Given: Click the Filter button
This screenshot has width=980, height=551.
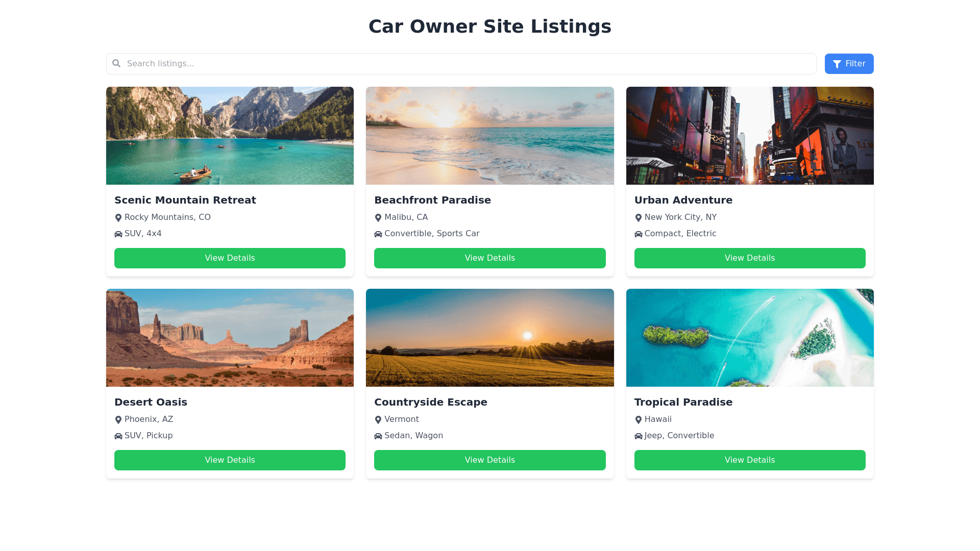Looking at the screenshot, I should point(849,64).
